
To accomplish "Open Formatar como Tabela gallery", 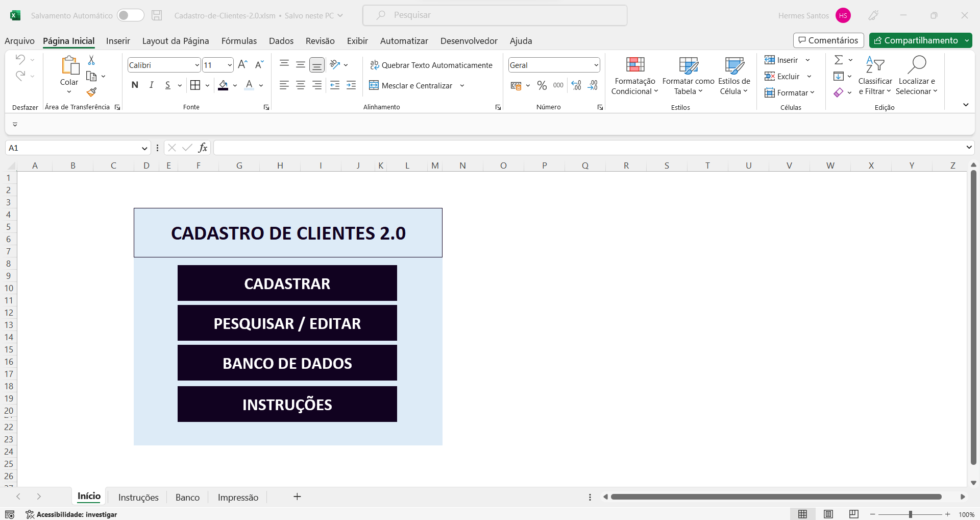I will pyautogui.click(x=688, y=76).
